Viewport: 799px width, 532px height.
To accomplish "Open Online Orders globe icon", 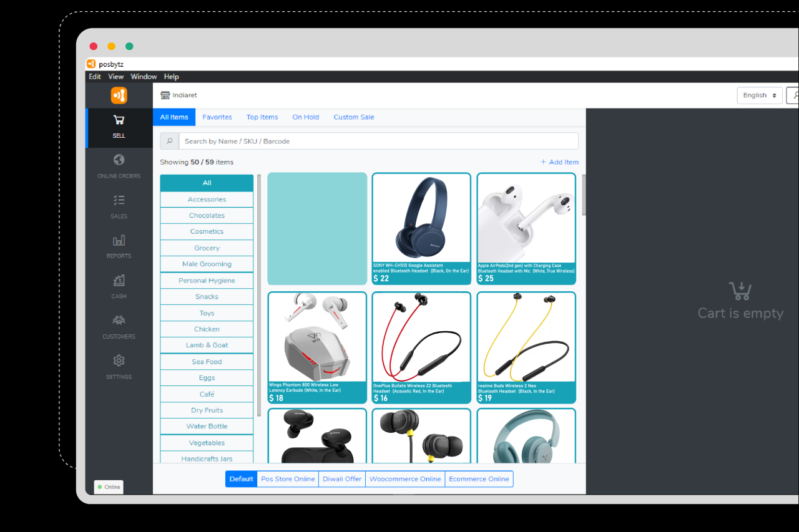I will tap(119, 160).
